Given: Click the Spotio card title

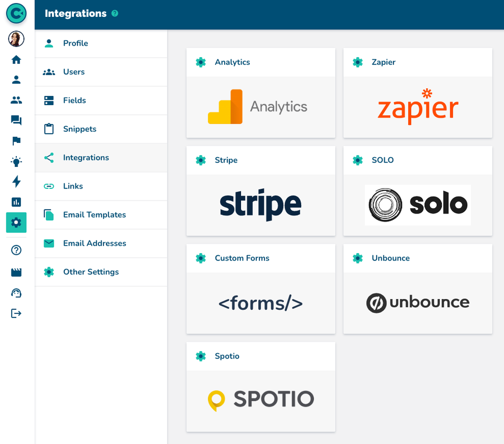Looking at the screenshot, I should coord(227,356).
